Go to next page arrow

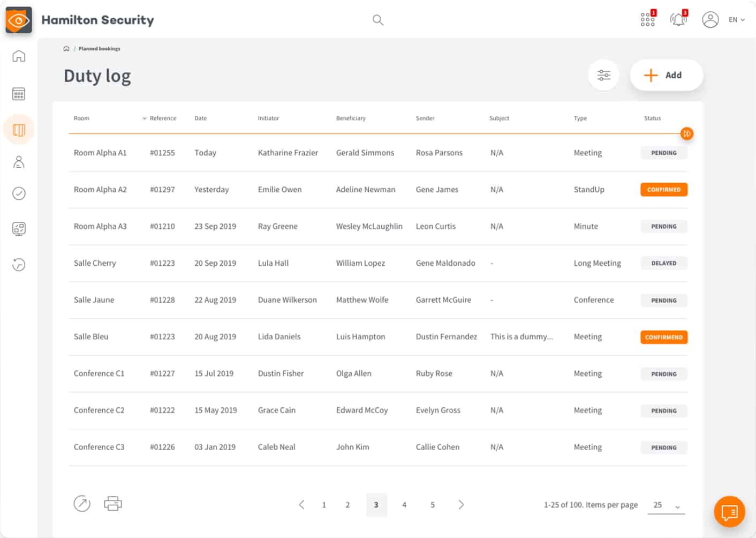pos(461,505)
